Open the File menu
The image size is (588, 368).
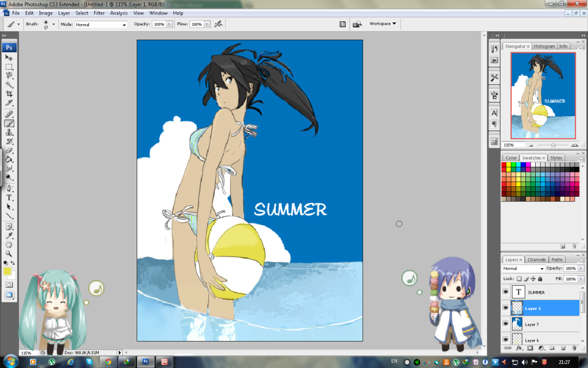coord(16,13)
